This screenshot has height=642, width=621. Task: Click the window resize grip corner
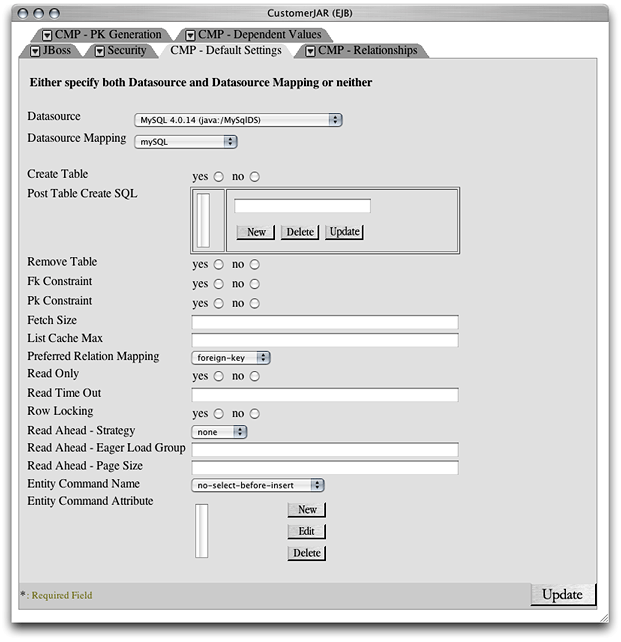pos(603,617)
